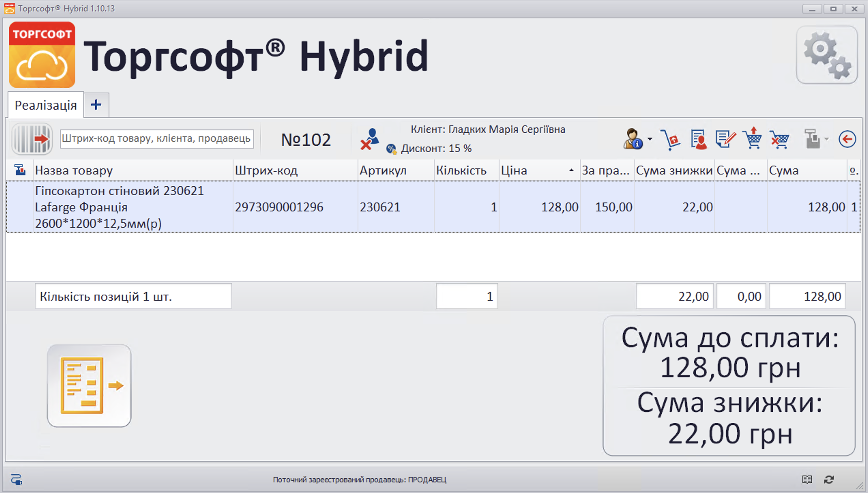The width and height of the screenshot is (868, 493).
Task: Clear the cart with the red-cross cart icon
Action: pyautogui.click(x=779, y=139)
